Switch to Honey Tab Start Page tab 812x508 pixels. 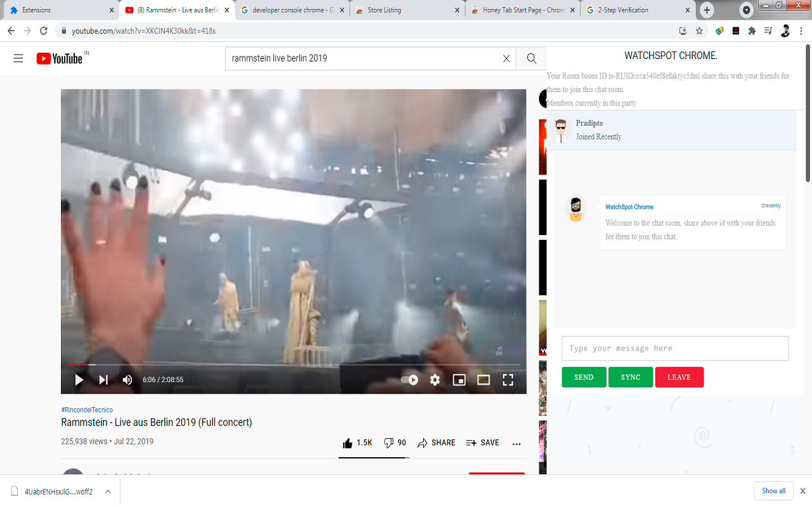(x=523, y=10)
